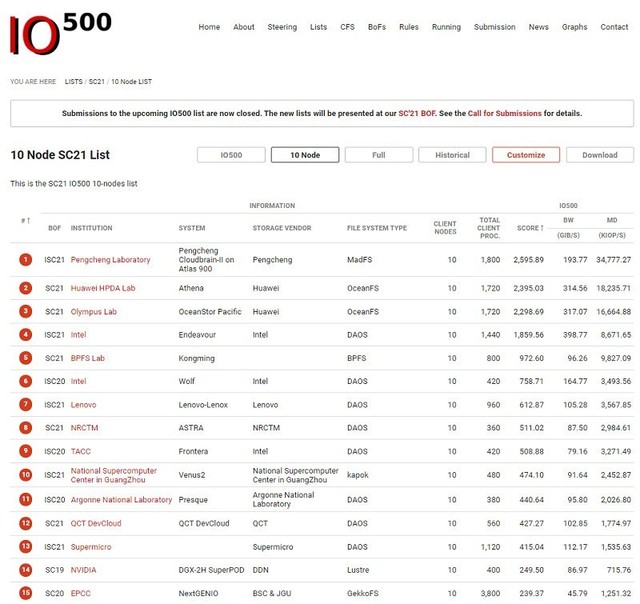Open the Home menu item
This screenshot has height=604, width=640.
pos(209,27)
